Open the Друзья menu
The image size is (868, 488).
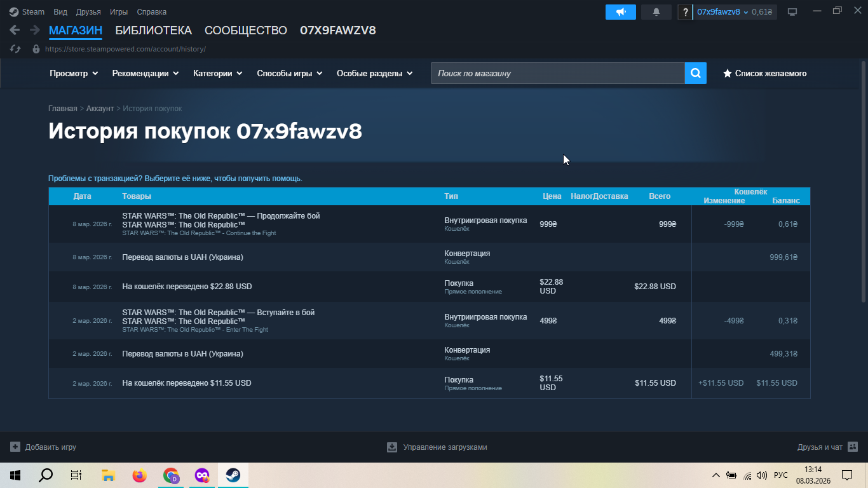coord(88,12)
